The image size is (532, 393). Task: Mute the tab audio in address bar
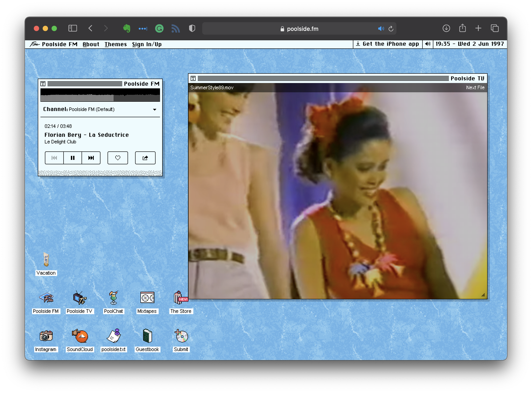pos(381,29)
